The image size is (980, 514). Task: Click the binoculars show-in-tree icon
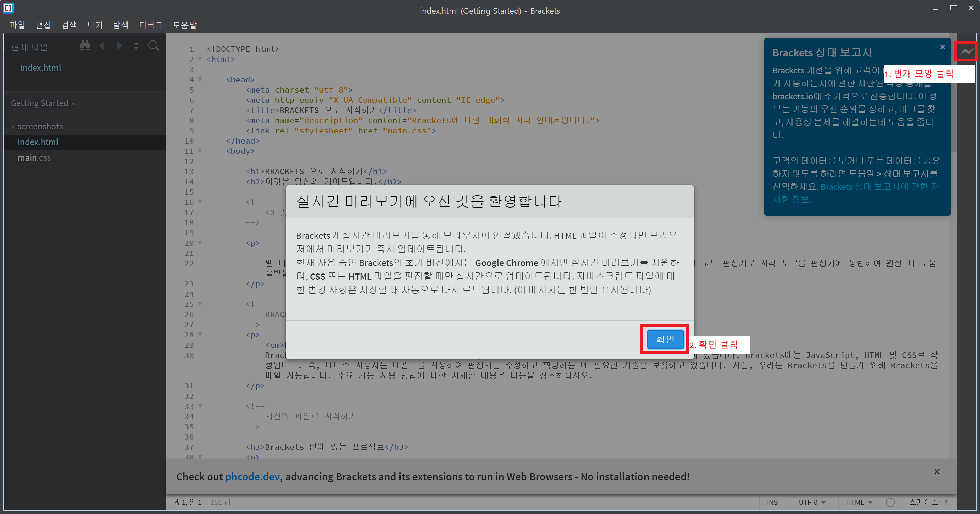[x=85, y=46]
